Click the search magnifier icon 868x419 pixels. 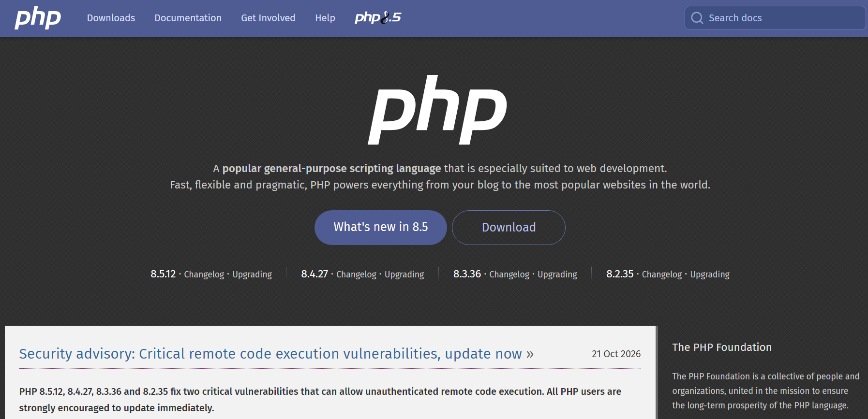(697, 18)
